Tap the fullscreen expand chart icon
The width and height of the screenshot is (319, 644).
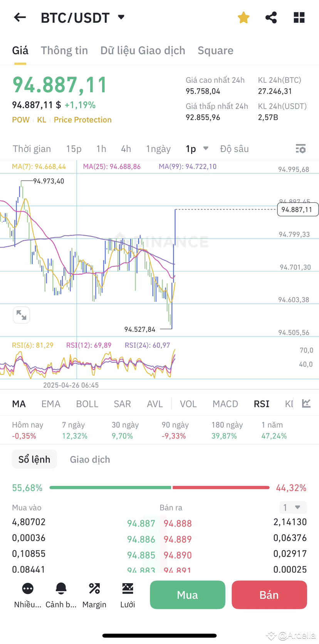coord(22,315)
